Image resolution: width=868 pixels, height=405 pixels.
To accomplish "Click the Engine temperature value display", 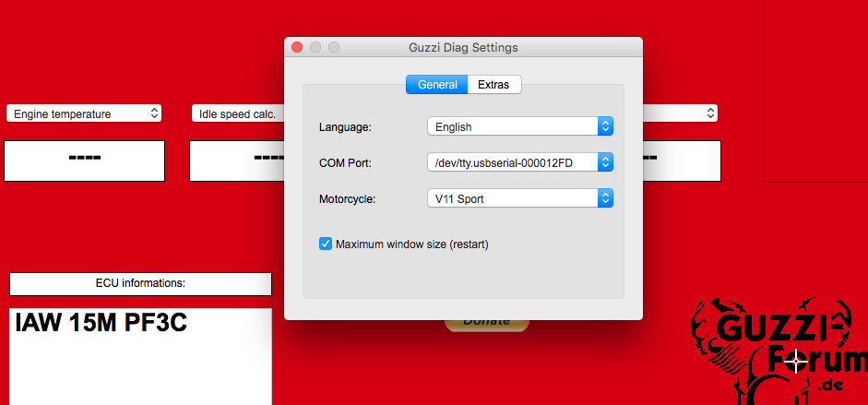I will (84, 161).
